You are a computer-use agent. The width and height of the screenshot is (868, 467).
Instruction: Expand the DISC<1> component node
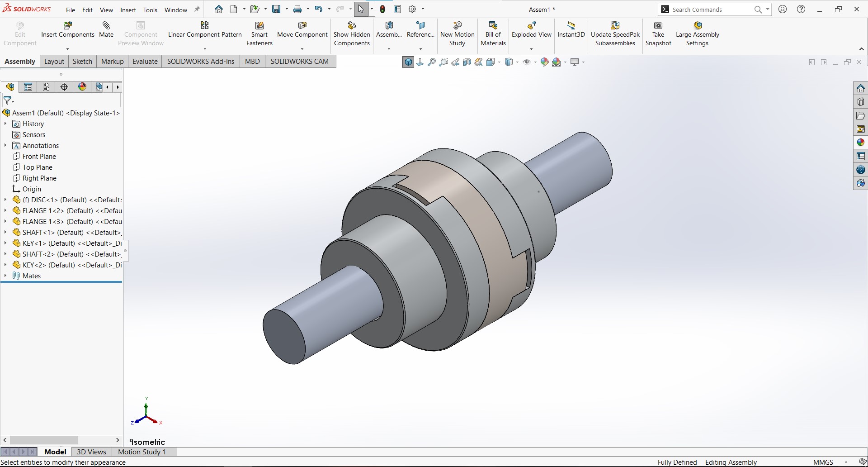tap(5, 200)
